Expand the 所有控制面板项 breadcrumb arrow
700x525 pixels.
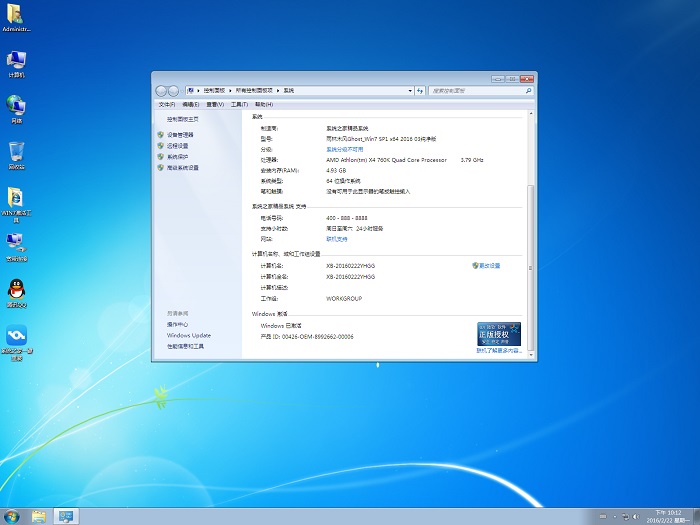(279, 90)
